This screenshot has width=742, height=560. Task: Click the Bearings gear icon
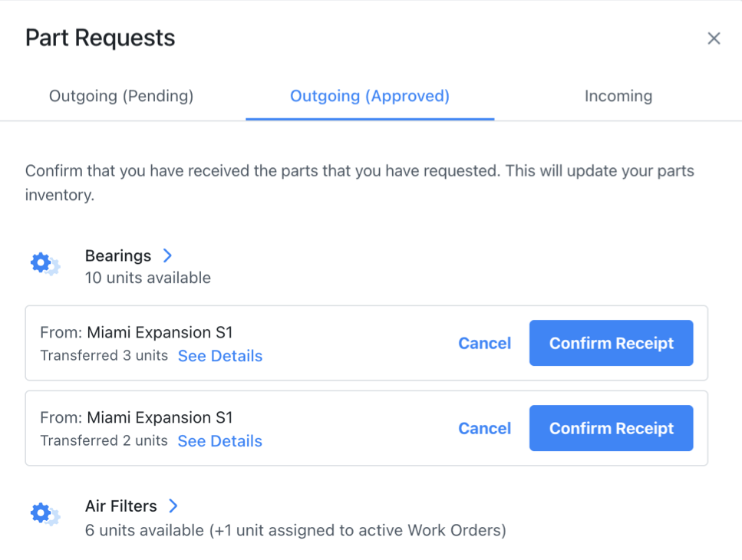[45, 263]
